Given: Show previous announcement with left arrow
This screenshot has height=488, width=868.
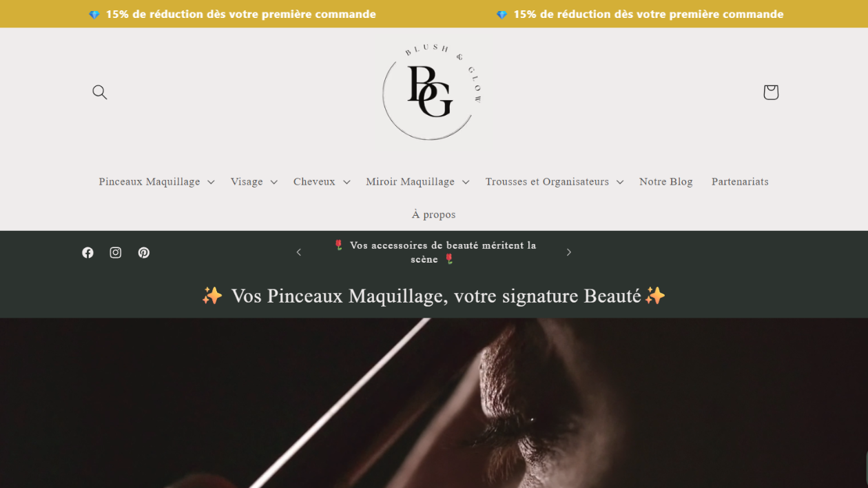Looking at the screenshot, I should (299, 252).
